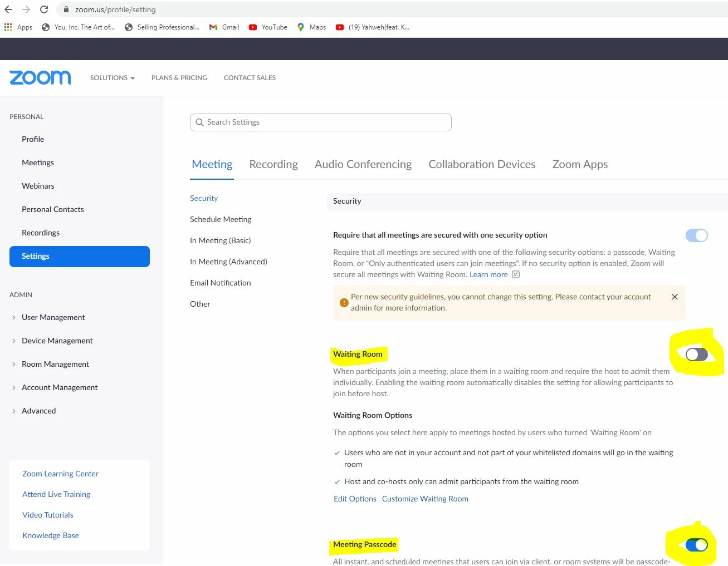The height and width of the screenshot is (566, 728).
Task: Click the search magnifier icon in Search Settings
Action: [199, 122]
